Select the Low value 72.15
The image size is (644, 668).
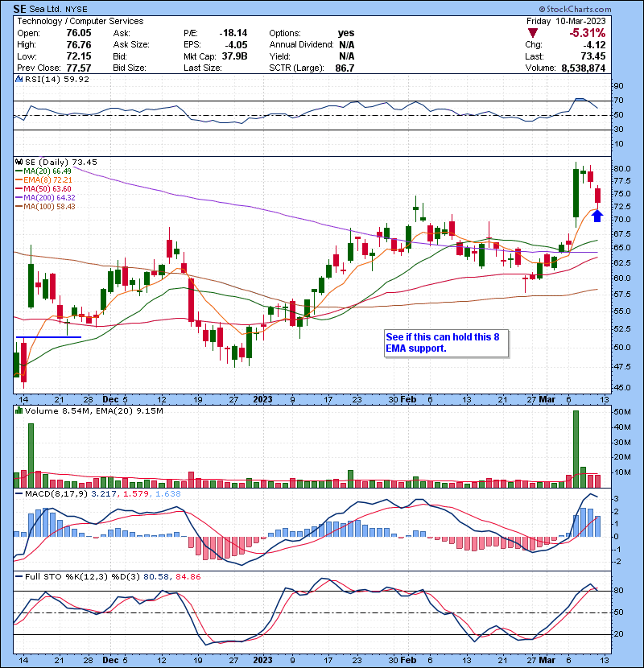point(79,56)
